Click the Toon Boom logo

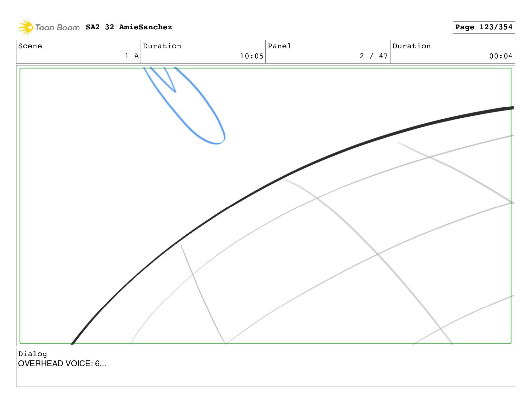48,27
